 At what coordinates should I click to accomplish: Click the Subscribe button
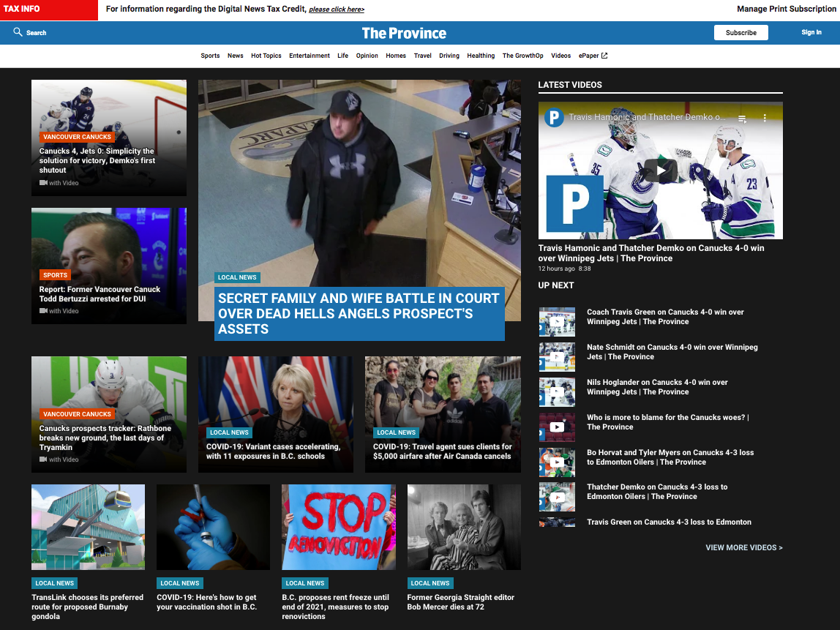point(740,32)
